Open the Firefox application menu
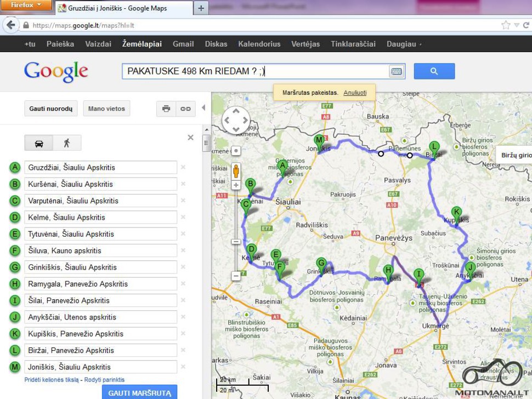532x399 pixels. [x=26, y=5]
